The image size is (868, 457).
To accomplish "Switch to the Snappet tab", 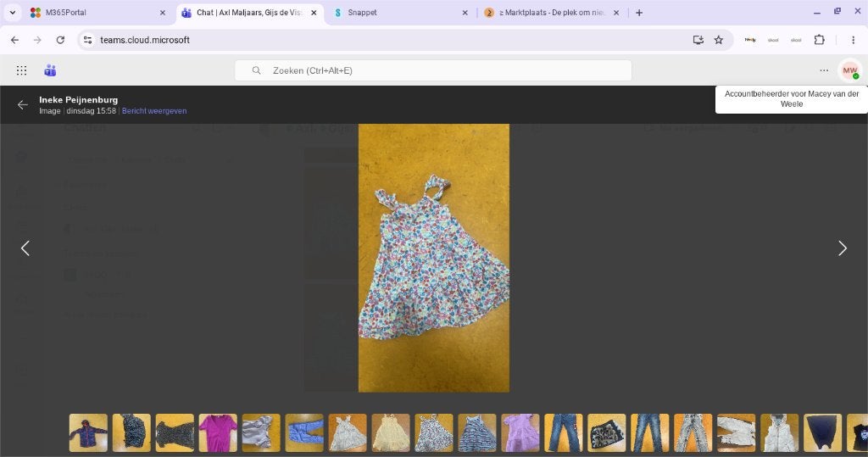I will 401,12.
